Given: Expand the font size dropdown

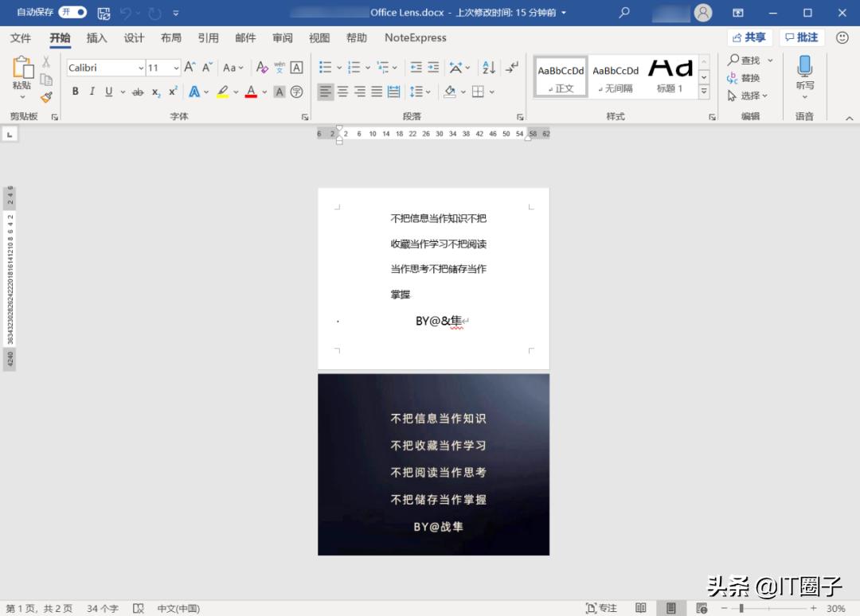Looking at the screenshot, I should (x=178, y=68).
